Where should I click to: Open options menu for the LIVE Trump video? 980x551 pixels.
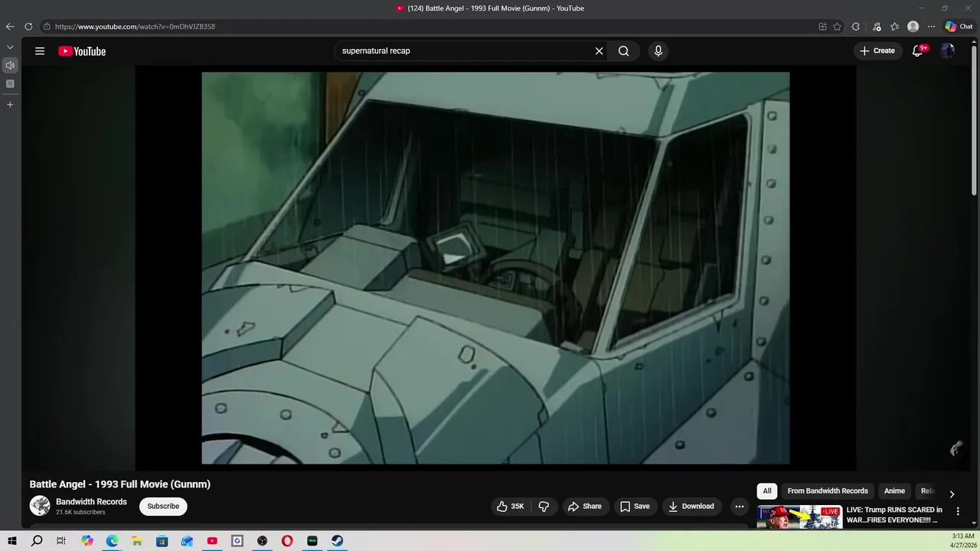[x=958, y=511]
